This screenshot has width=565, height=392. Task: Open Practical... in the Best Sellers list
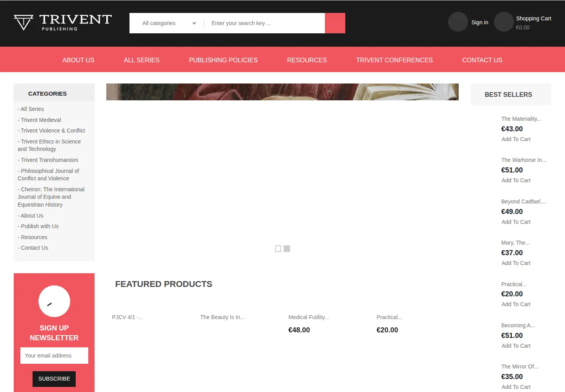pyautogui.click(x=514, y=284)
